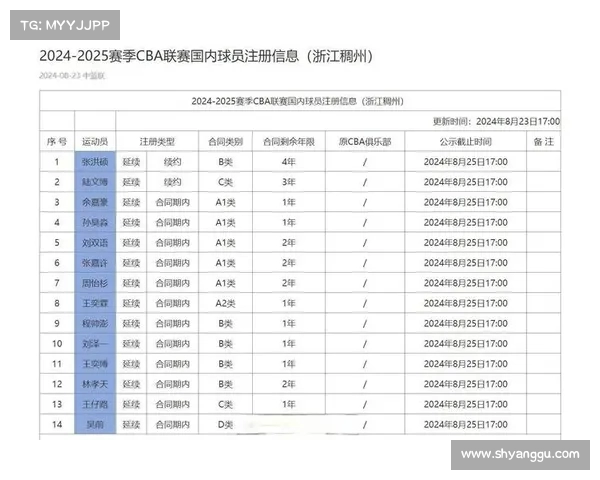Select the 公示截止时间 column header
This screenshot has height=480, width=600.
tap(464, 142)
